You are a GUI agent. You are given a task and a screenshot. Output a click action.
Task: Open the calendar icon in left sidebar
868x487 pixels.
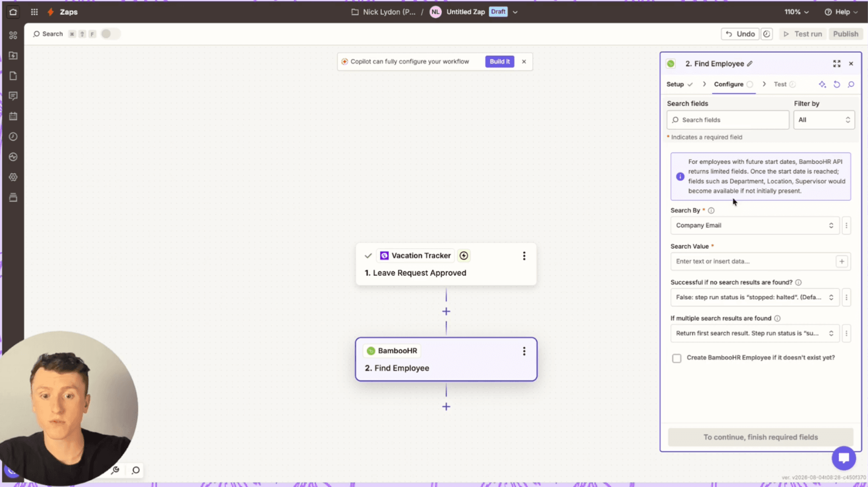tap(13, 116)
